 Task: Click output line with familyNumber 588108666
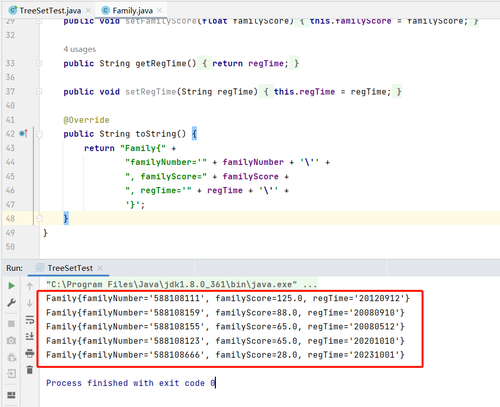point(225,355)
